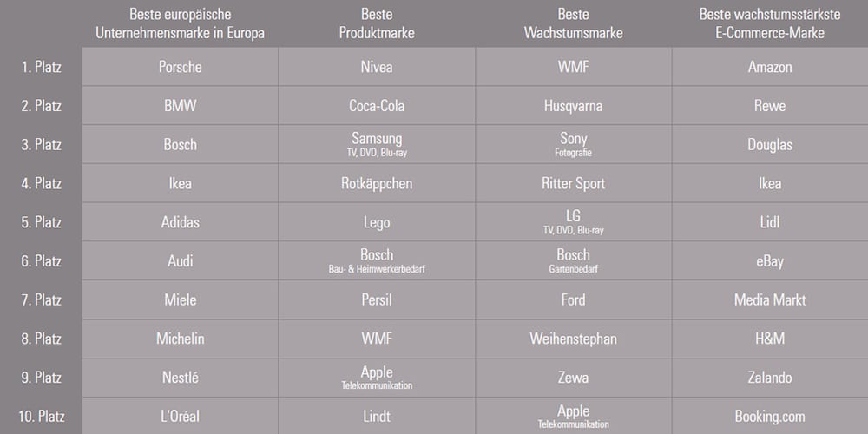This screenshot has width=868, height=434.
Task: Click the WMF growth brand cell in 1. Platz row
Action: pos(574,67)
